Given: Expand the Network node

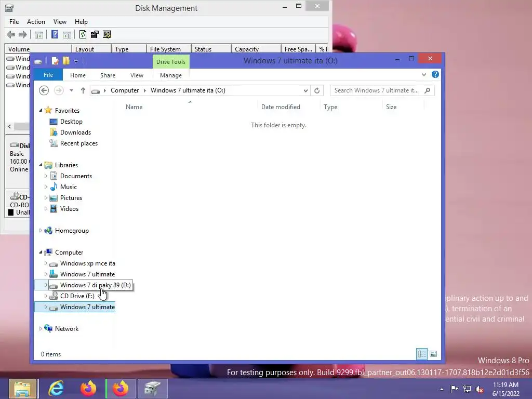Looking at the screenshot, I should (41, 328).
